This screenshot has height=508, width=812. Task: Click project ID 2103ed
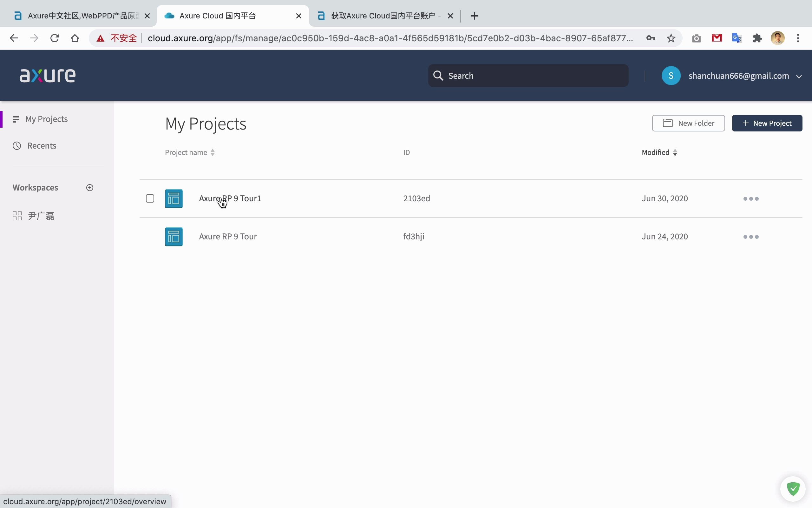[x=416, y=198]
